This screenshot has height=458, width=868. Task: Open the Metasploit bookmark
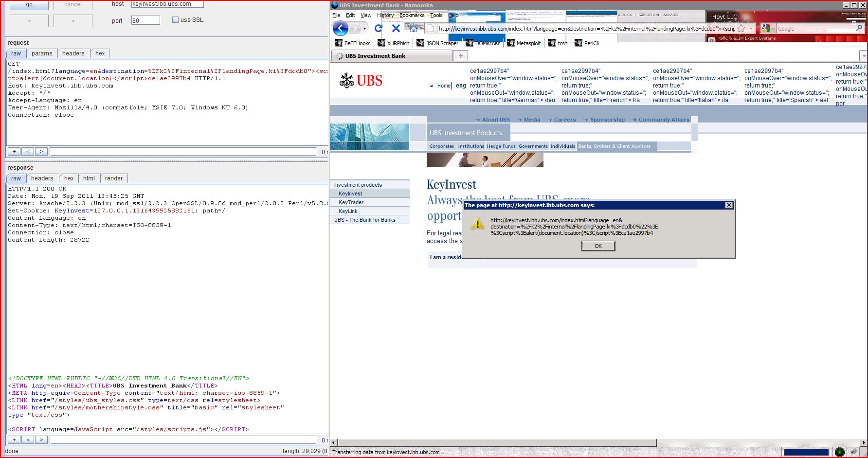point(524,43)
